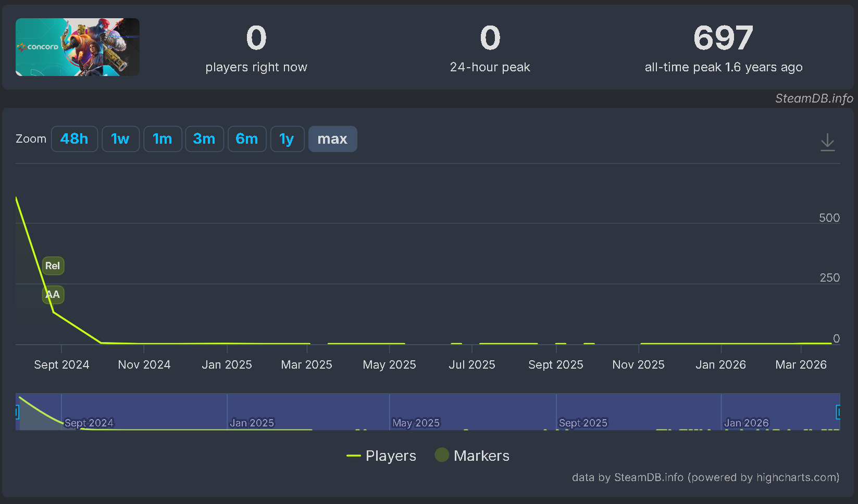Image resolution: width=858 pixels, height=504 pixels.
Task: Select the 6m zoom range
Action: click(x=247, y=139)
